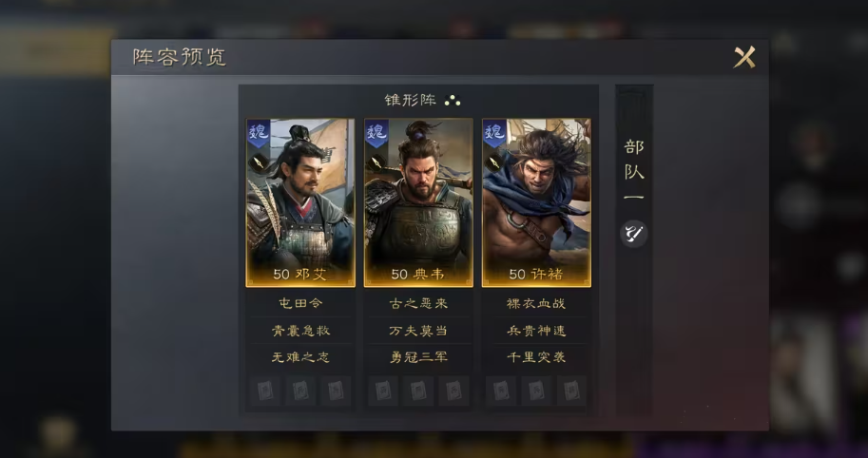The height and width of the screenshot is (458, 868).
Task: Click 典韦's middle empty tactics book slot
Action: (x=418, y=391)
